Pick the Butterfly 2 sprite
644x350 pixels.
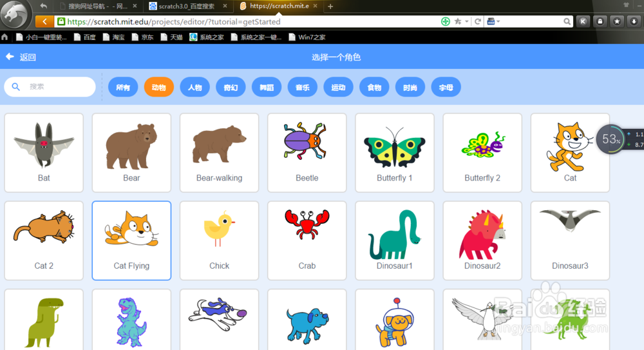(482, 153)
